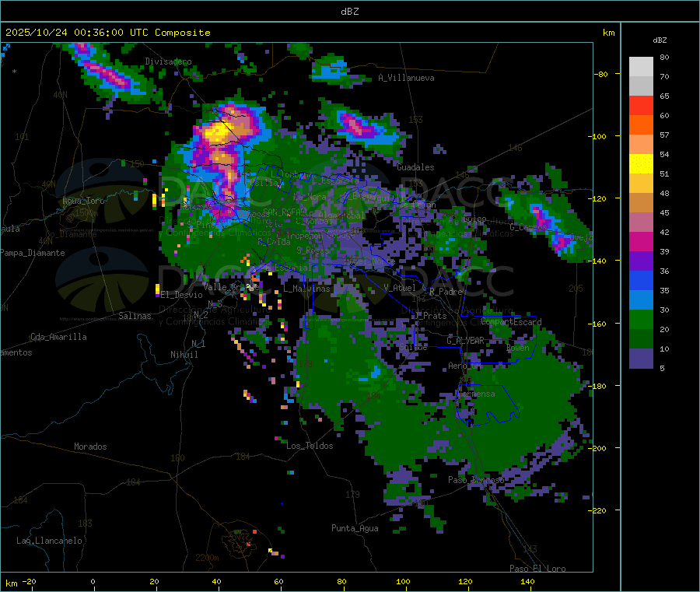
Task: Click the -140 tick on the right axis
Action: [599, 261]
